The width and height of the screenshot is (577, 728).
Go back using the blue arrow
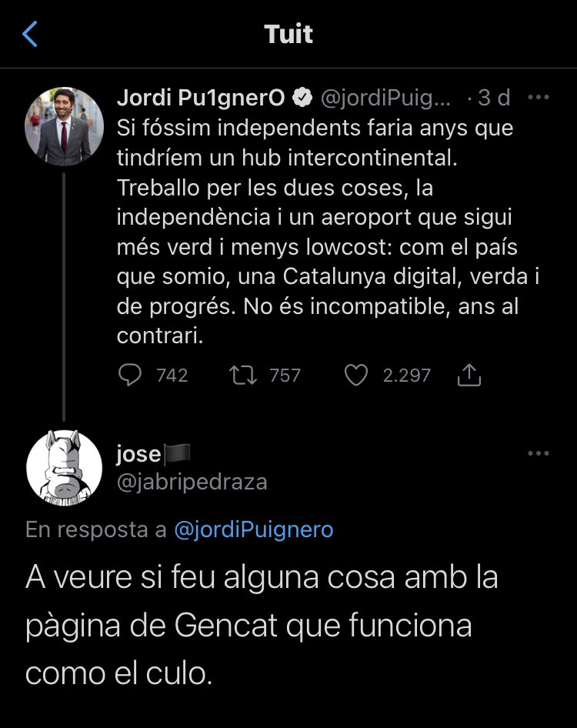click(30, 35)
